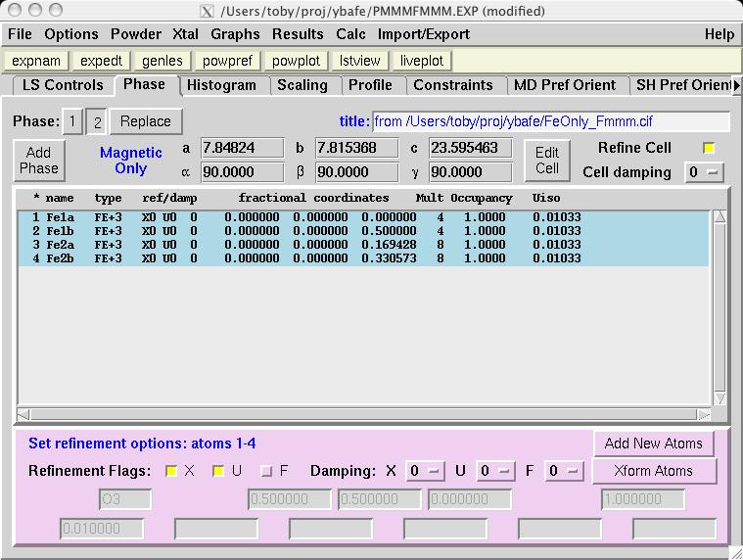Image resolution: width=743 pixels, height=560 pixels.
Task: Select the Phase tab
Action: pyautogui.click(x=145, y=84)
